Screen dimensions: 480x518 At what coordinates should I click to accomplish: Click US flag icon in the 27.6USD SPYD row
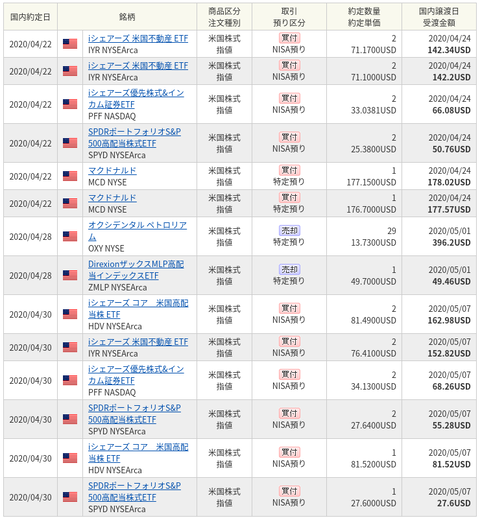click(70, 497)
